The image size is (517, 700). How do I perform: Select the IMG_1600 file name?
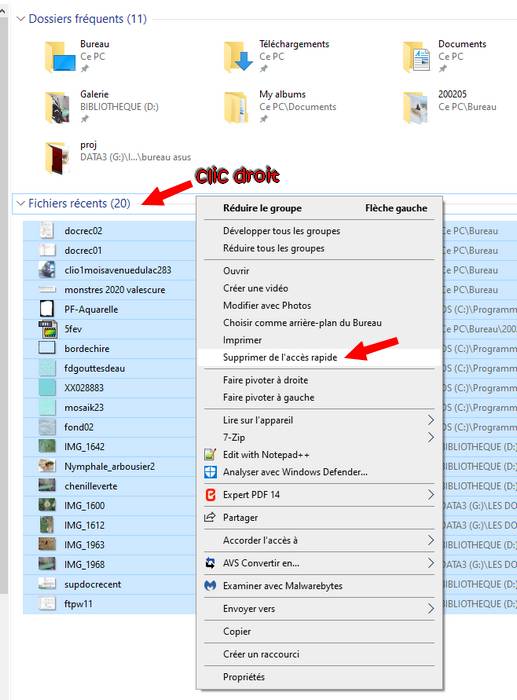[x=84, y=506]
